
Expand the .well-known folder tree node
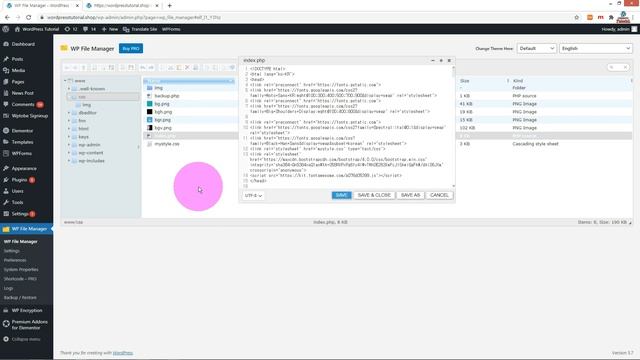coord(69,89)
